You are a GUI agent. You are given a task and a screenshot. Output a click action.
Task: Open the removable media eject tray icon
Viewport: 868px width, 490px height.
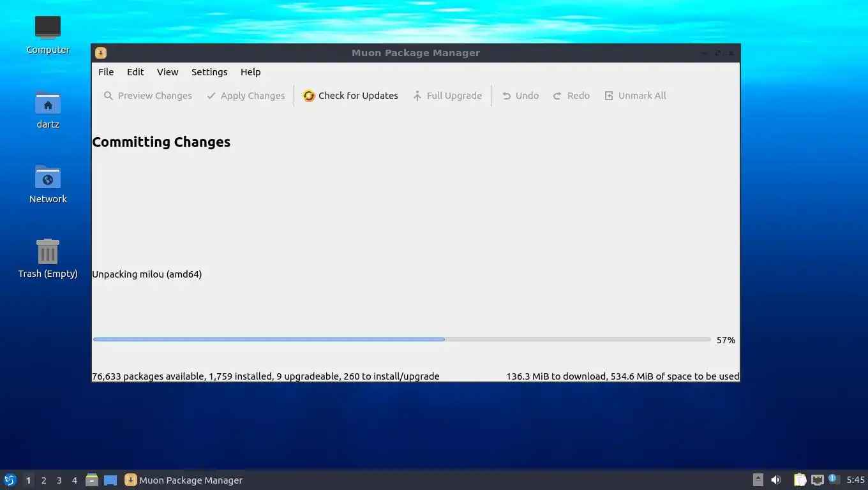pyautogui.click(x=758, y=480)
